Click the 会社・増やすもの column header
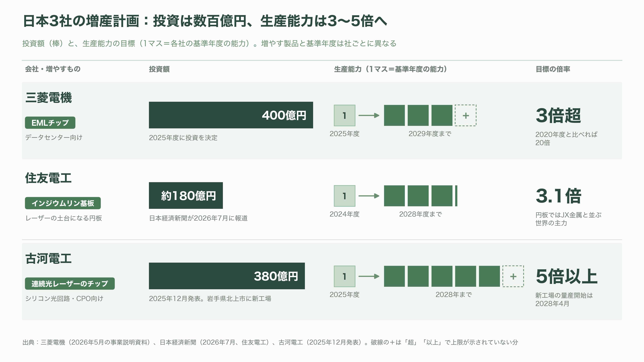This screenshot has height=362, width=644. pyautogui.click(x=53, y=69)
